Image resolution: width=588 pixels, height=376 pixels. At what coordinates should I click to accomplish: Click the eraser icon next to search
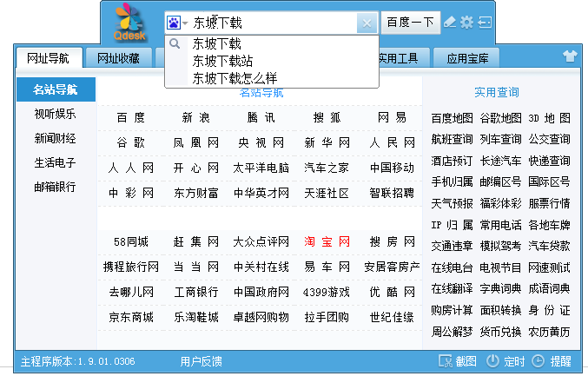coord(450,23)
